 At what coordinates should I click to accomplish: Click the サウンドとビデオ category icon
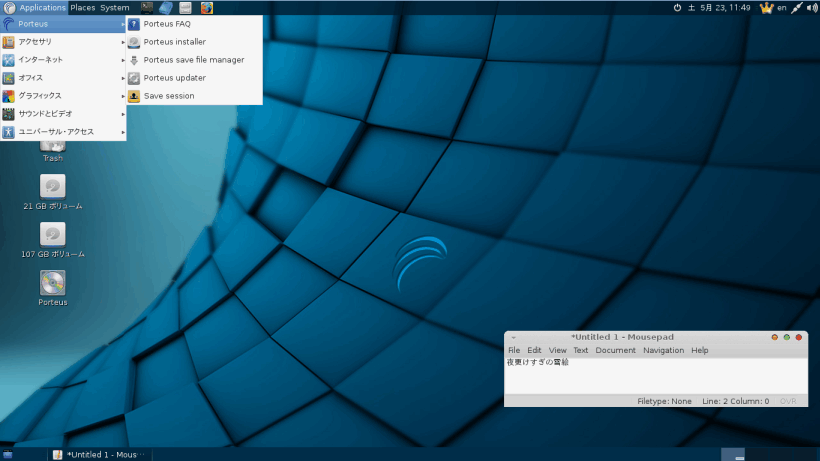(x=8, y=114)
